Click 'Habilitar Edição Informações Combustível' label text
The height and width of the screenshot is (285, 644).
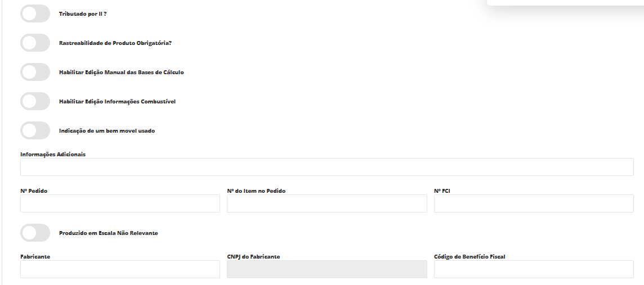(117, 101)
